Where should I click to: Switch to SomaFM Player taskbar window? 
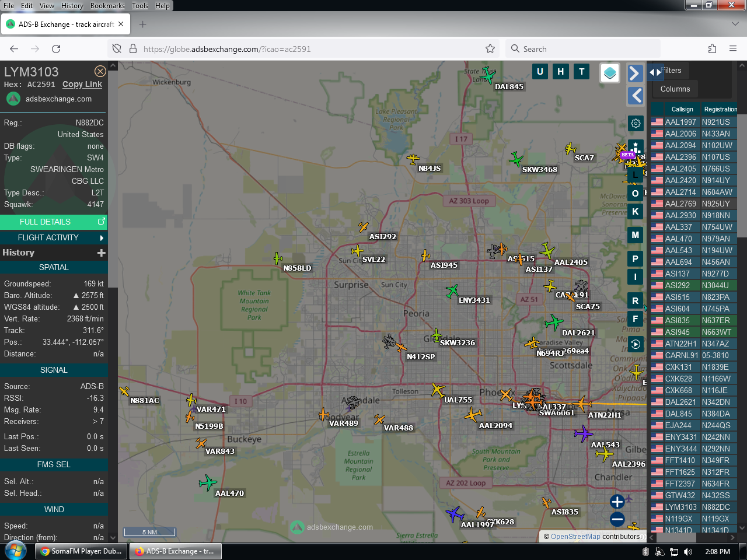pos(82,551)
